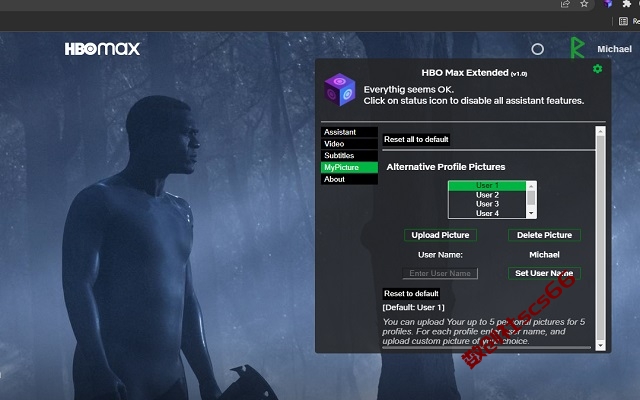640x400 pixels.
Task: Click user list scroll-up arrow
Action: tap(531, 186)
